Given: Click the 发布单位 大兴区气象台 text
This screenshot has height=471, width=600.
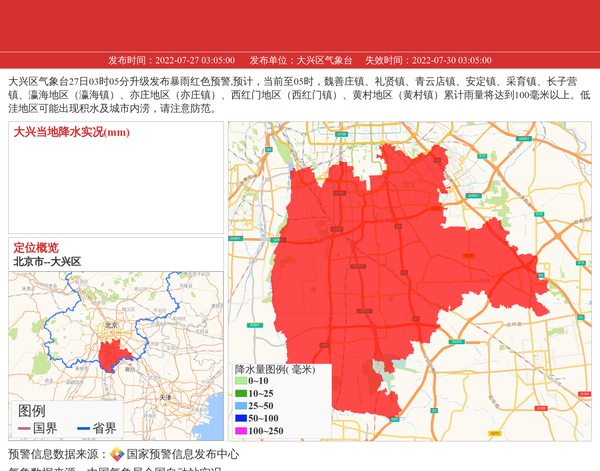Looking at the screenshot, I should tap(301, 60).
